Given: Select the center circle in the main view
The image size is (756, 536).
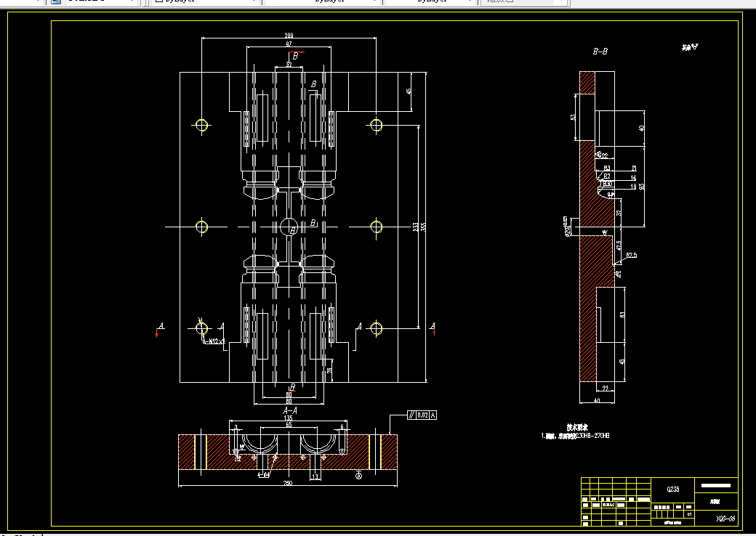Looking at the screenshot, I should pyautogui.click(x=289, y=227).
